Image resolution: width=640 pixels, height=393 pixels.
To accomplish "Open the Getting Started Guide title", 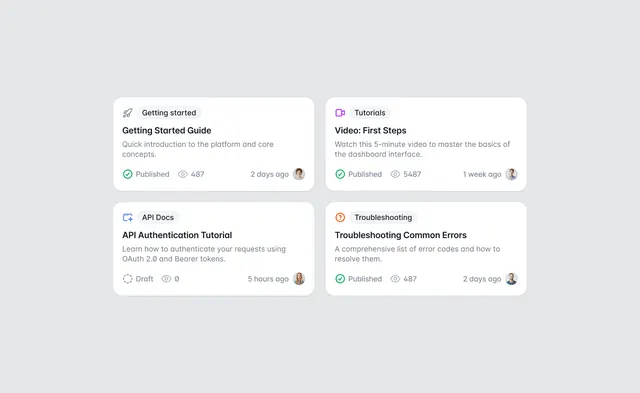I will coord(167,131).
